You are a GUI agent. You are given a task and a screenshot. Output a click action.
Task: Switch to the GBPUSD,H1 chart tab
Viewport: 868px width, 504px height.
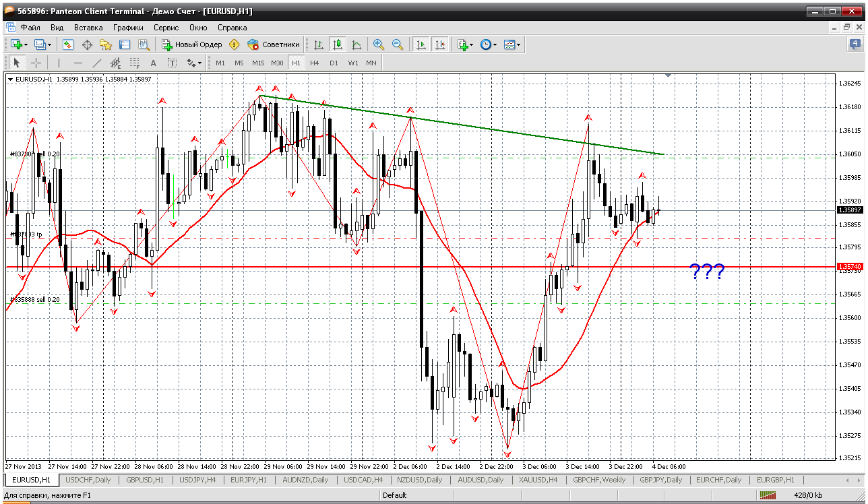click(x=144, y=480)
